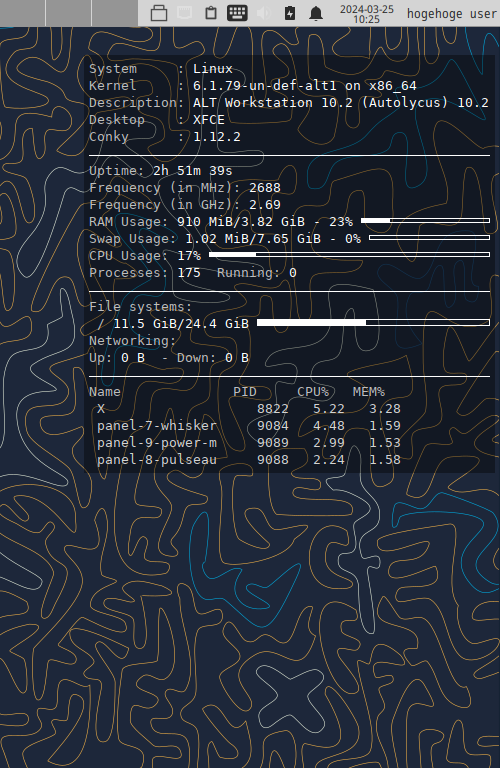Open the network connection indicator
Screen dimensions: 500x768
185,13
